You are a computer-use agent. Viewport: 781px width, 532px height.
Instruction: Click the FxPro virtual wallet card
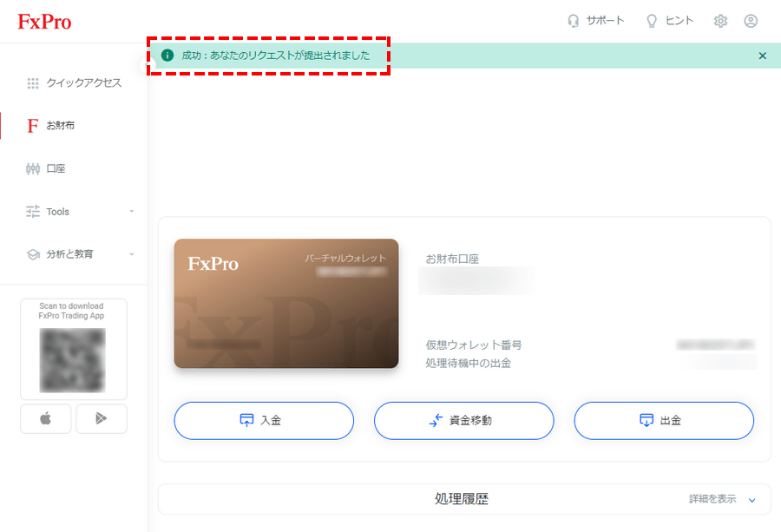click(x=285, y=304)
